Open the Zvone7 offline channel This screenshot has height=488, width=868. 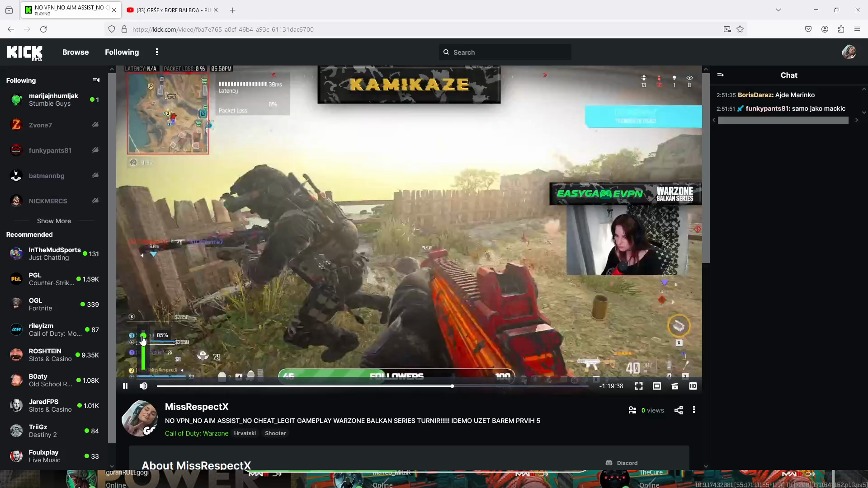pos(54,125)
